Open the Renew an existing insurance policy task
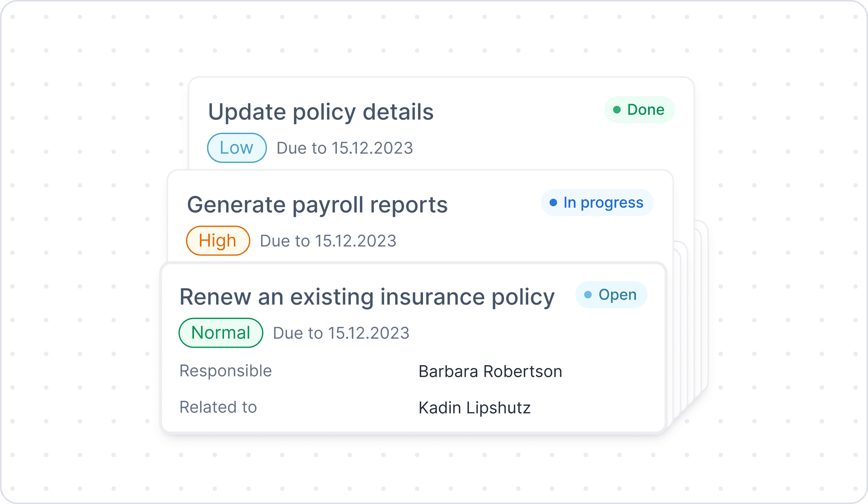 [367, 297]
